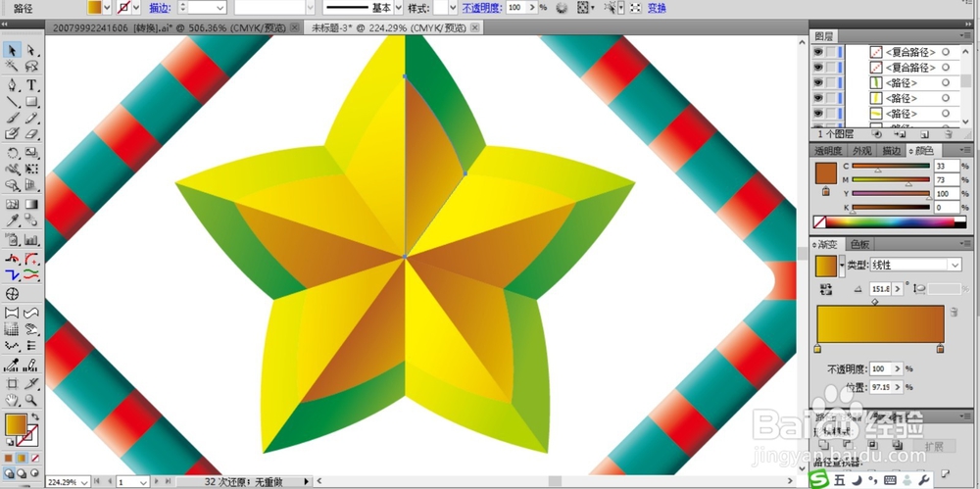Select the Selection (black arrow) tool
The image size is (980, 489).
[12, 50]
